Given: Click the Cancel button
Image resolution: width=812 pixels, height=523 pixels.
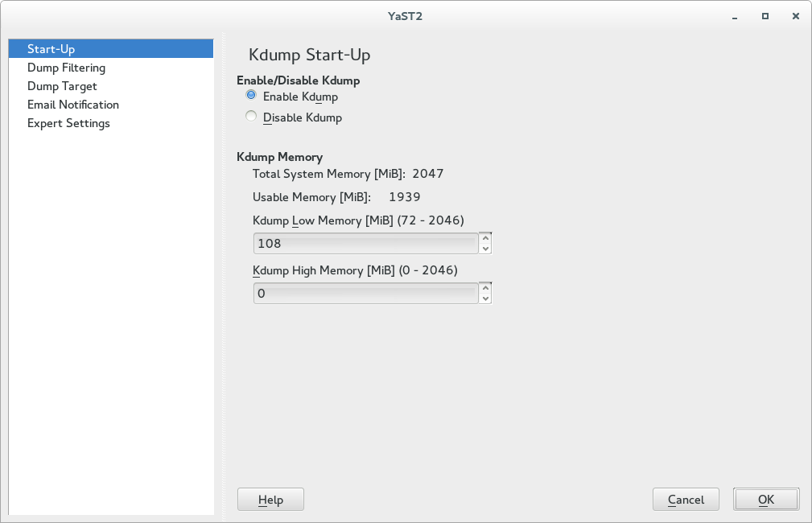Looking at the screenshot, I should (x=686, y=500).
